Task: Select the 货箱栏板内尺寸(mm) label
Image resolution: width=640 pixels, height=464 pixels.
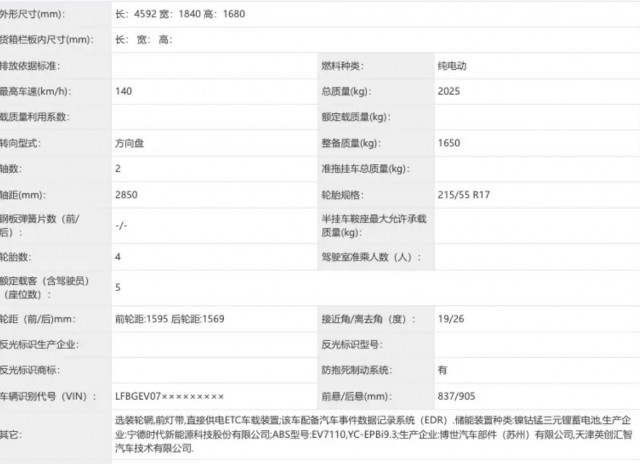Action: 47,40
